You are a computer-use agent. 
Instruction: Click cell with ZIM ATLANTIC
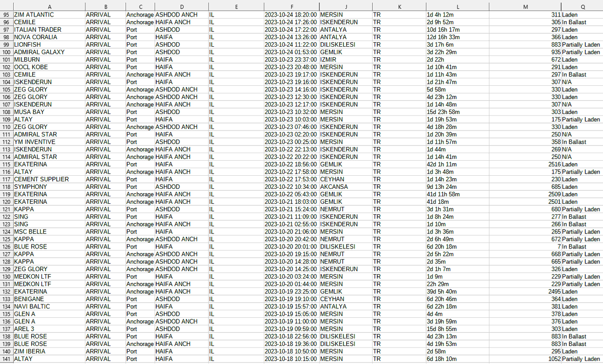click(x=49, y=15)
